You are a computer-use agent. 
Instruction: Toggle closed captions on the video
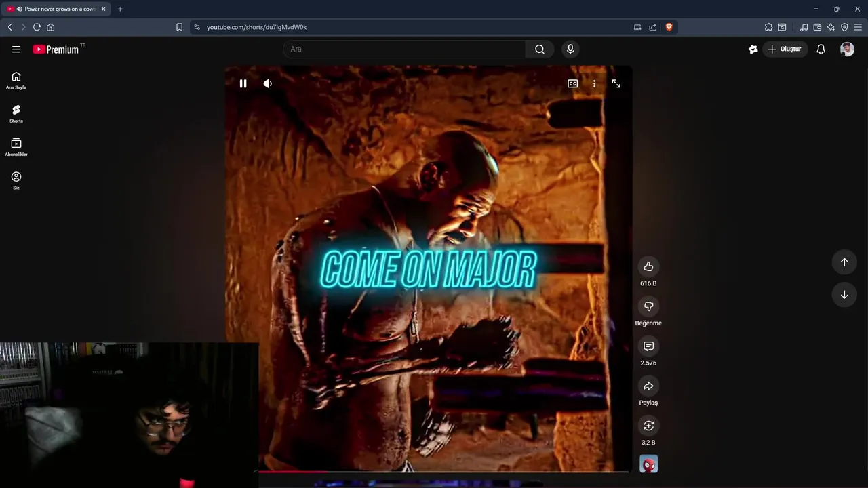click(x=572, y=83)
